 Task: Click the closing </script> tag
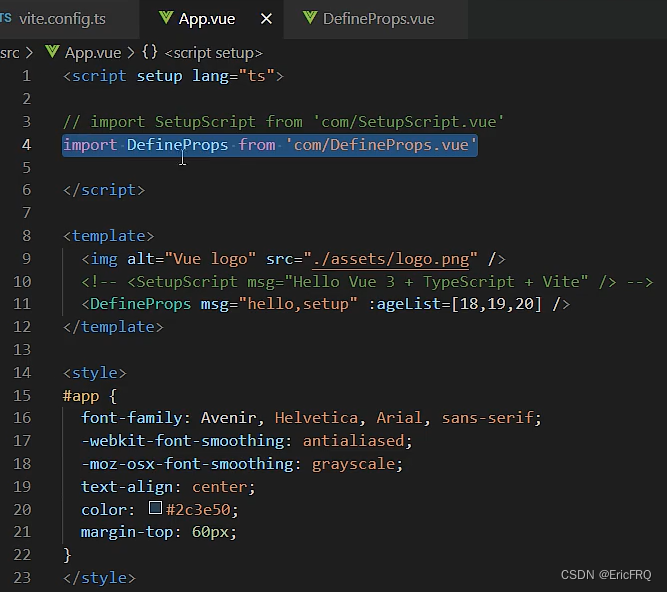point(104,190)
